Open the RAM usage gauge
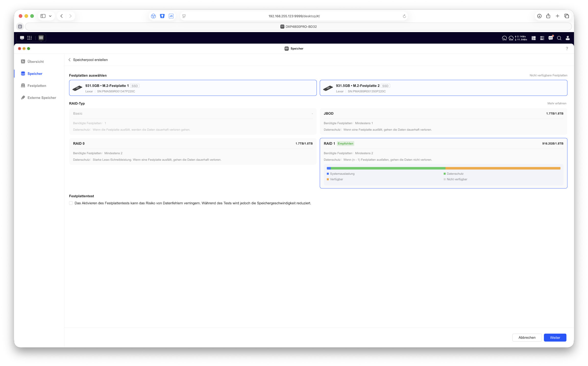This screenshot has width=588, height=366. tap(511, 38)
